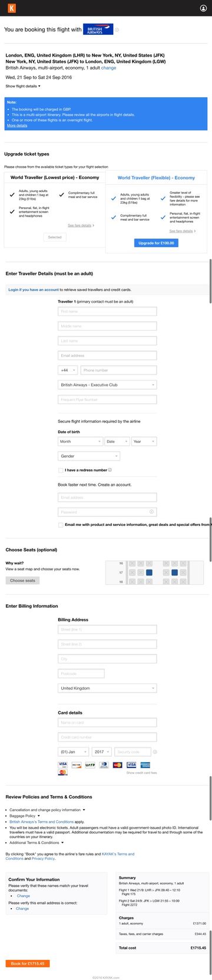Expand Cancellation and change policy information

48,810
